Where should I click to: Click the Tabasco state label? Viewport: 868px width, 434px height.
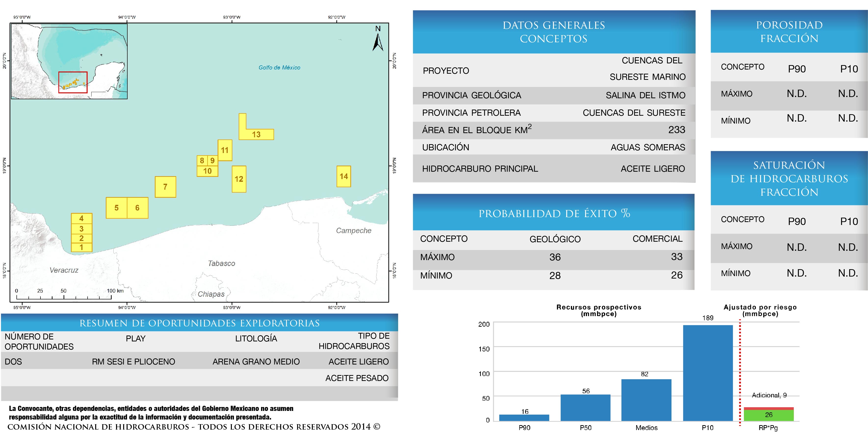pos(221,263)
